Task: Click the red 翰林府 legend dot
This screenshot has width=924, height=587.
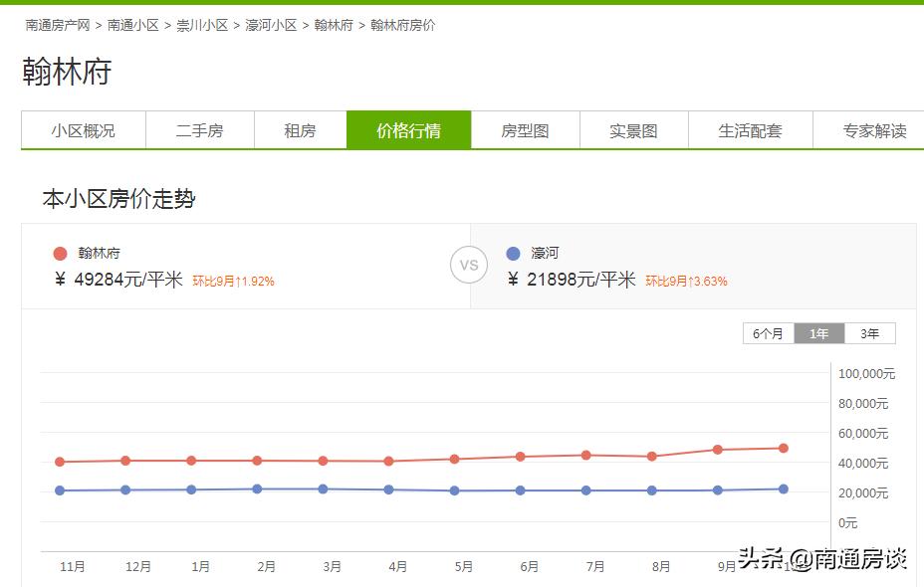Action: [60, 254]
